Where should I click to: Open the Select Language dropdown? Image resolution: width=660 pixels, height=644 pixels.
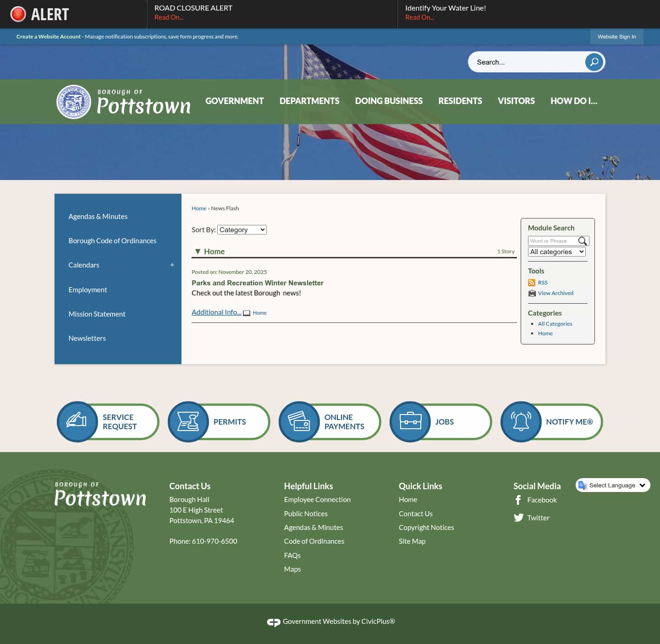[613, 485]
